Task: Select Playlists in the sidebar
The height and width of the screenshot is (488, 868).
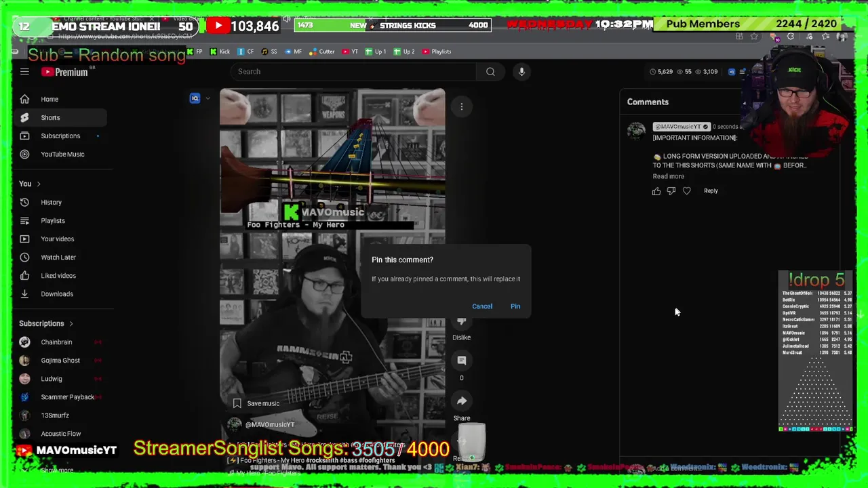Action: (x=62, y=220)
